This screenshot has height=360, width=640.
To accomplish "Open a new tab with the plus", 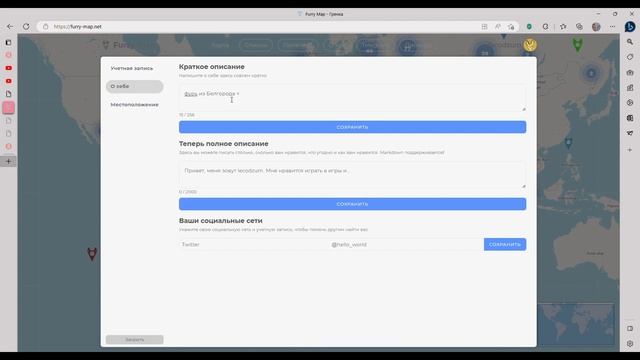I will click(x=9, y=161).
